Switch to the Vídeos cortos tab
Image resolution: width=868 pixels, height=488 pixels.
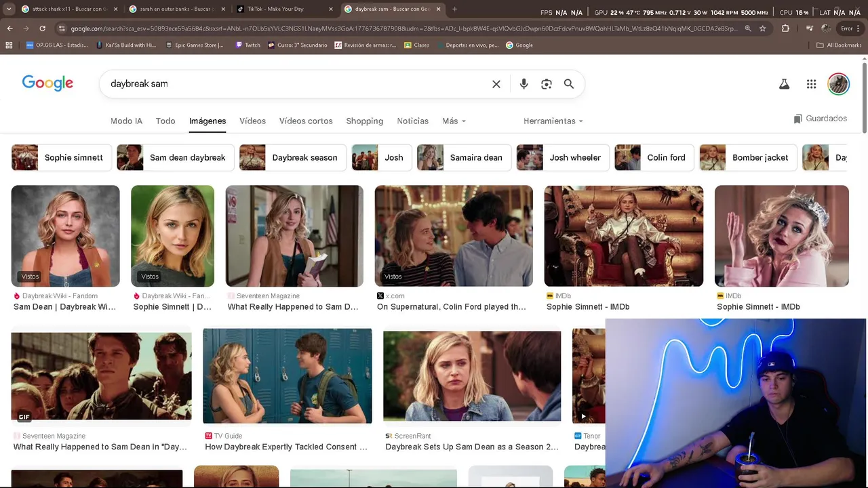306,121
